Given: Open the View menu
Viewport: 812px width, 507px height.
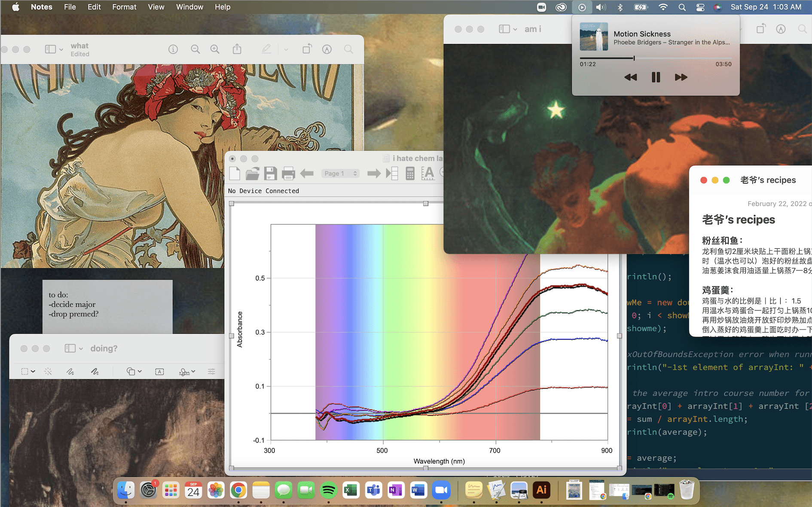Looking at the screenshot, I should pos(156,7).
